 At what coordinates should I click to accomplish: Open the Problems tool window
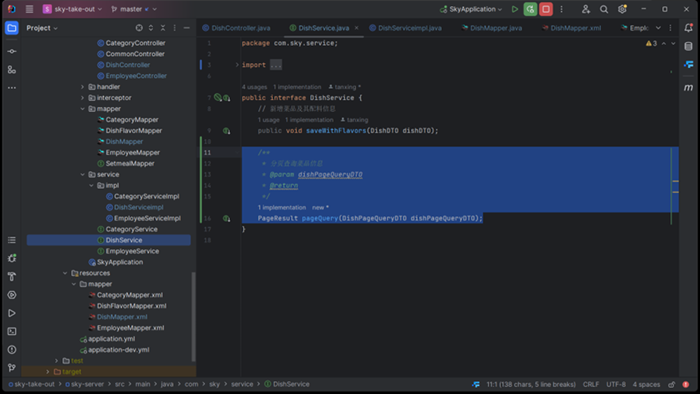click(12, 350)
